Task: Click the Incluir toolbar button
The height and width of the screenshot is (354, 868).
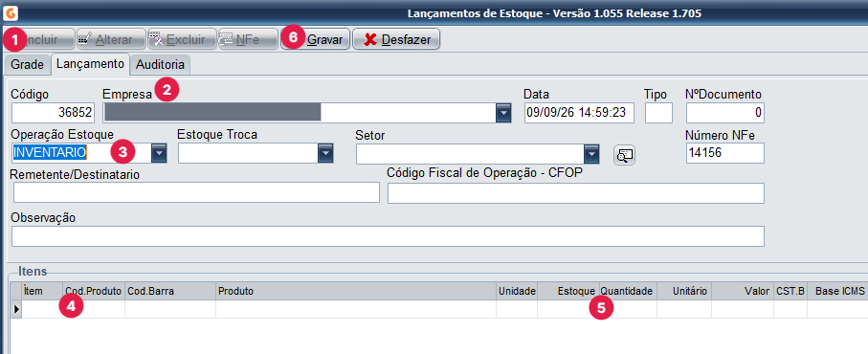Action: pyautogui.click(x=40, y=40)
